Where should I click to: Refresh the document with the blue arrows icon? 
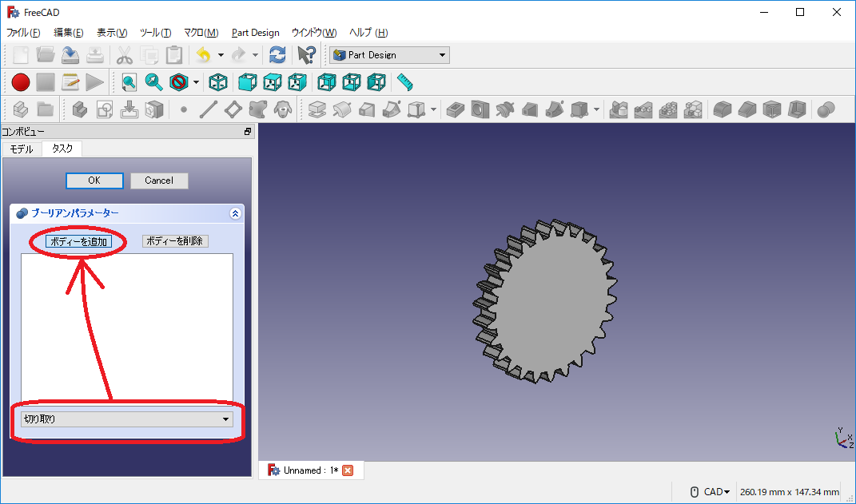coord(277,55)
